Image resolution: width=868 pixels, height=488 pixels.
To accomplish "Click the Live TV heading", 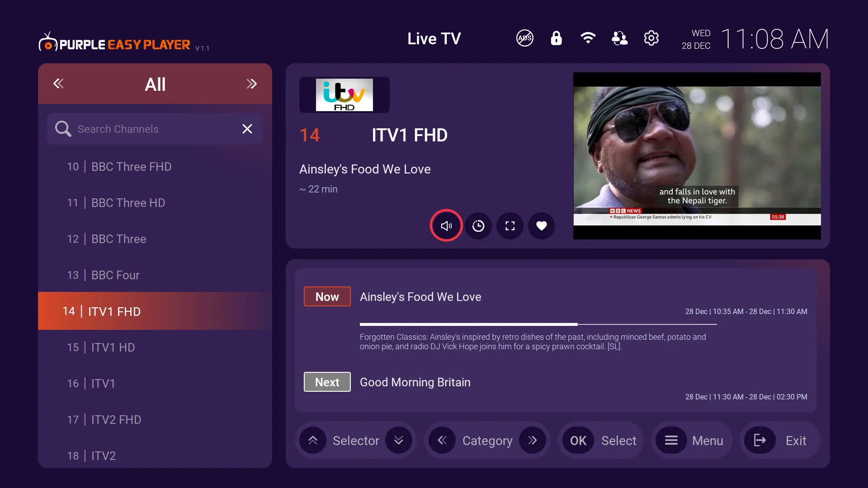I will pyautogui.click(x=434, y=39).
